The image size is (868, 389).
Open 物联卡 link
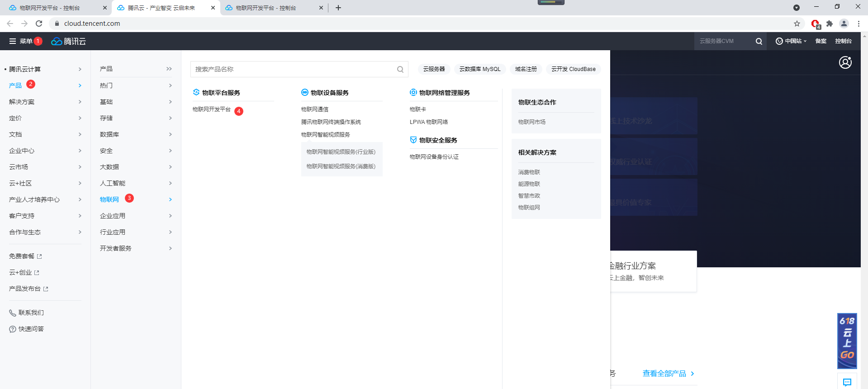pyautogui.click(x=418, y=109)
